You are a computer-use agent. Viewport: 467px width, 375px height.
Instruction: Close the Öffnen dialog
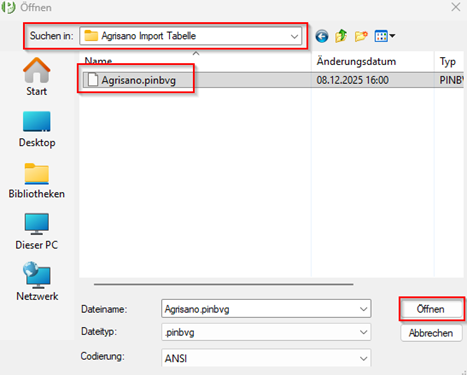[456, 7]
